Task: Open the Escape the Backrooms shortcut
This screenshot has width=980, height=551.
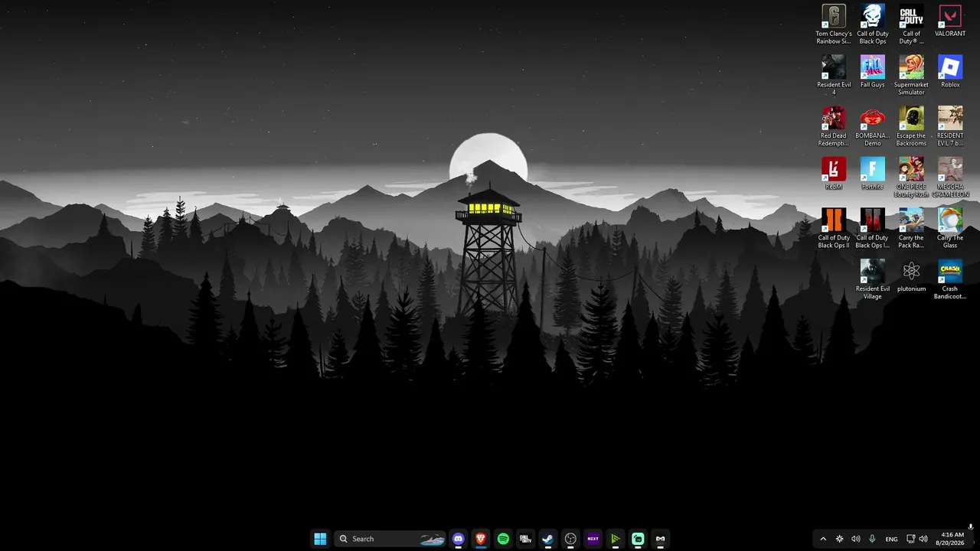Action: pos(911,127)
